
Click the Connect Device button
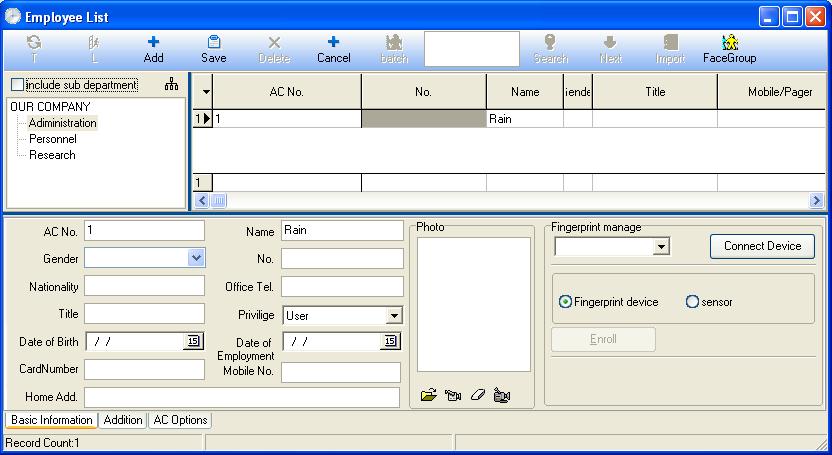click(x=762, y=246)
